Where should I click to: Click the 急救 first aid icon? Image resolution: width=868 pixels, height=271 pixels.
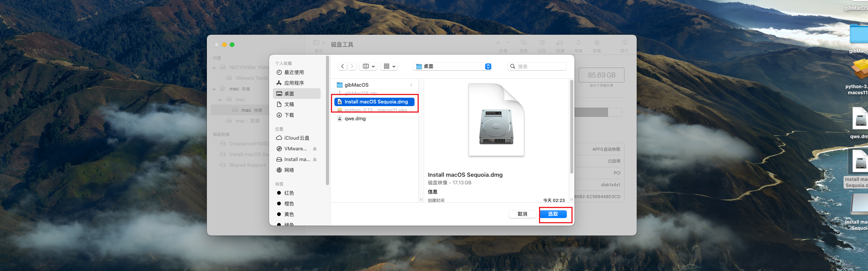click(524, 43)
